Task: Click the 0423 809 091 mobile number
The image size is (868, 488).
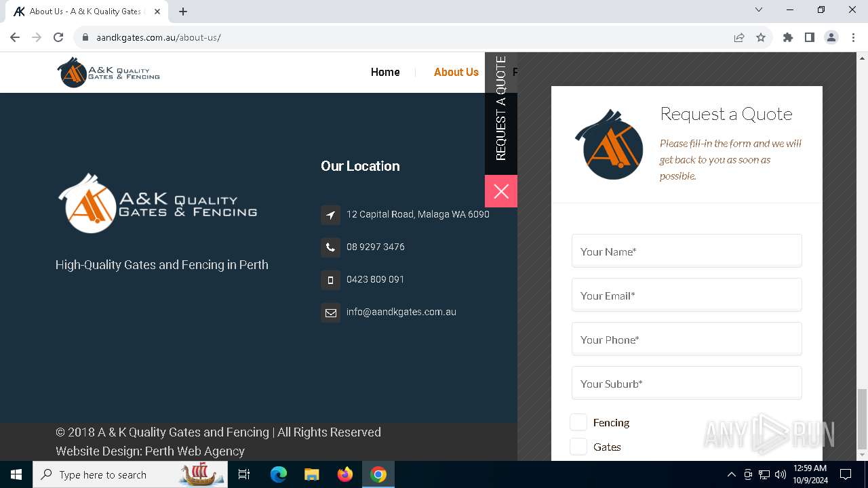Action: click(376, 279)
